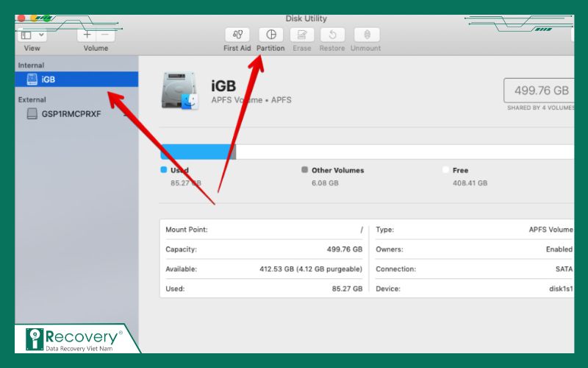Screen dimensions: 588x368
Task: Select the GSP1RMCPRXF external disk
Action: click(71, 114)
